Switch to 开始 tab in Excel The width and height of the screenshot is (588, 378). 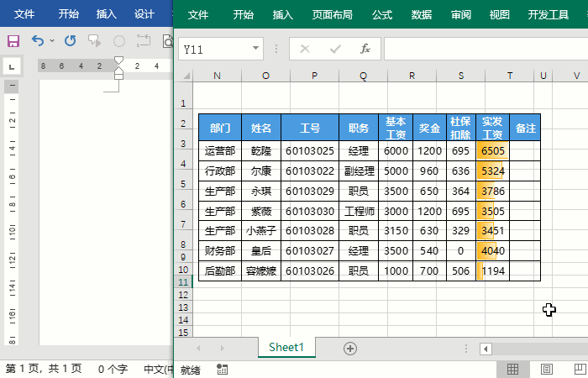tap(244, 14)
